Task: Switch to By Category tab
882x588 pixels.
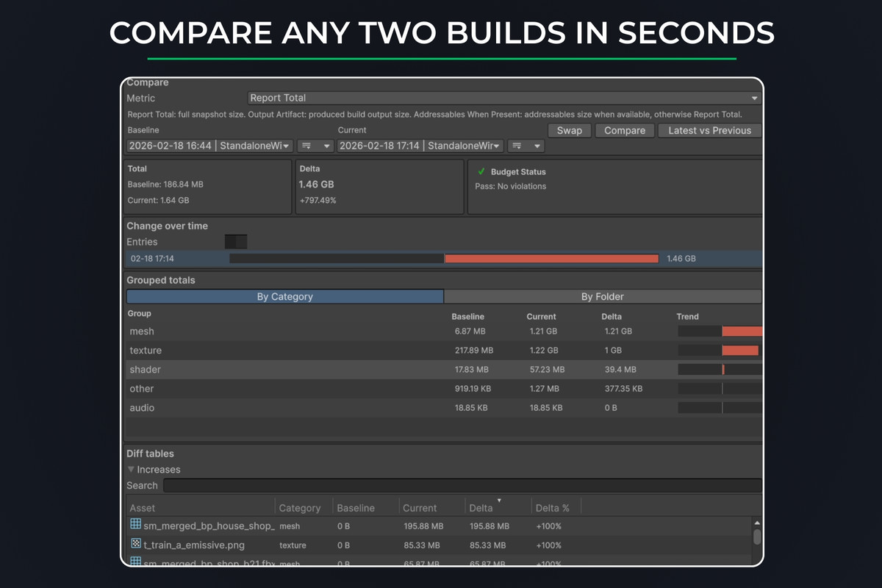Action: pyautogui.click(x=285, y=296)
